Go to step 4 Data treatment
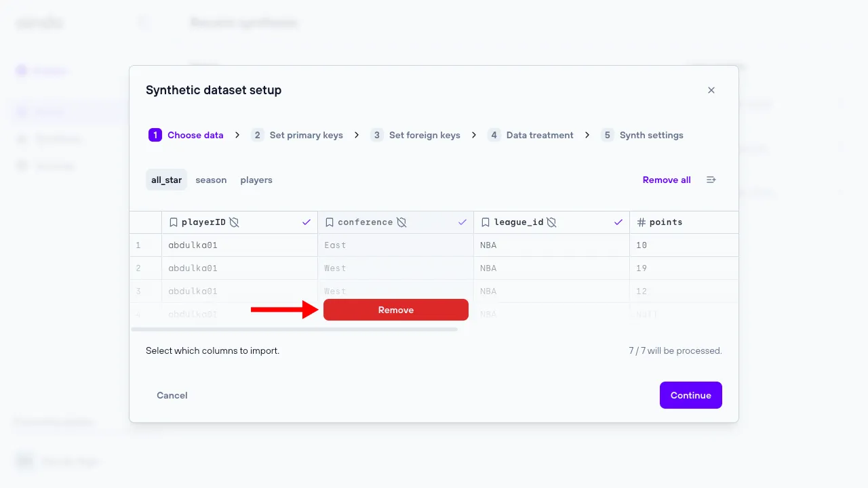 531,135
